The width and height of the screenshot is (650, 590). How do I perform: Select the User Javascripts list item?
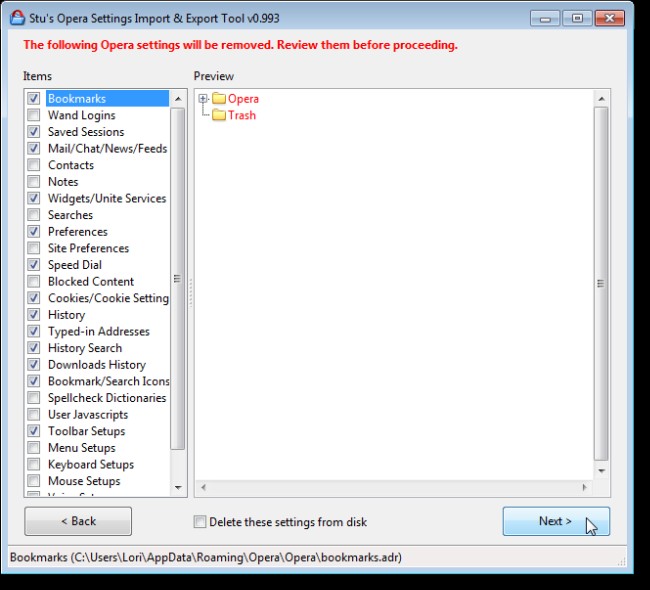tap(88, 414)
